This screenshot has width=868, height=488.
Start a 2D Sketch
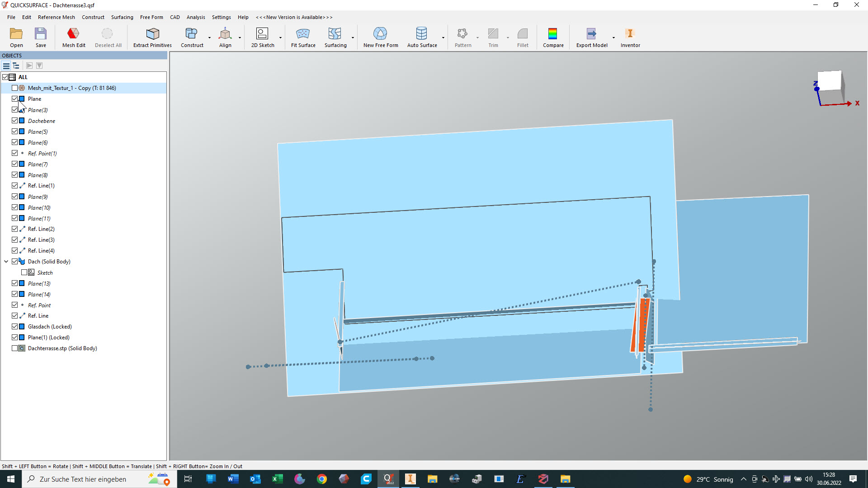[262, 34]
